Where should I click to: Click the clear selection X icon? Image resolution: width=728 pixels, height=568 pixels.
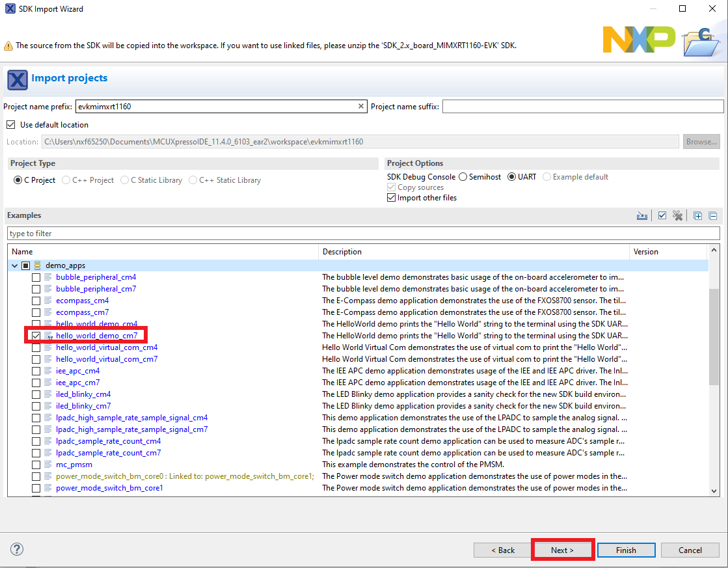678,216
